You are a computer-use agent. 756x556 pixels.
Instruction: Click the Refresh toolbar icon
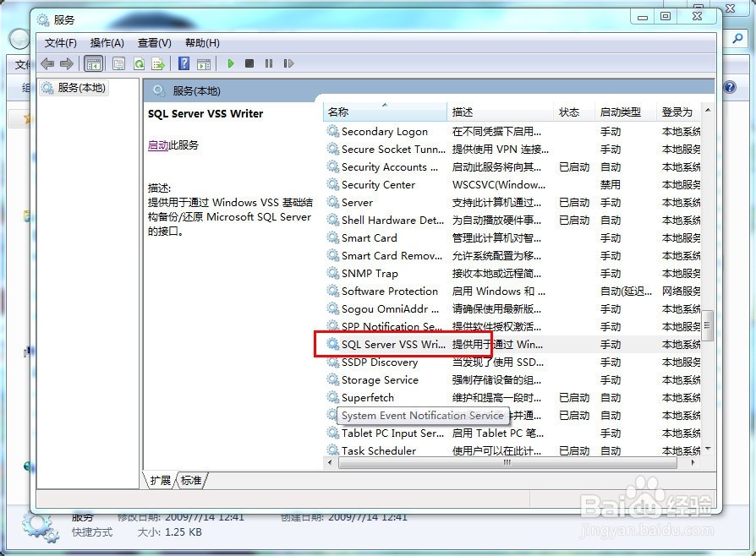[139, 63]
